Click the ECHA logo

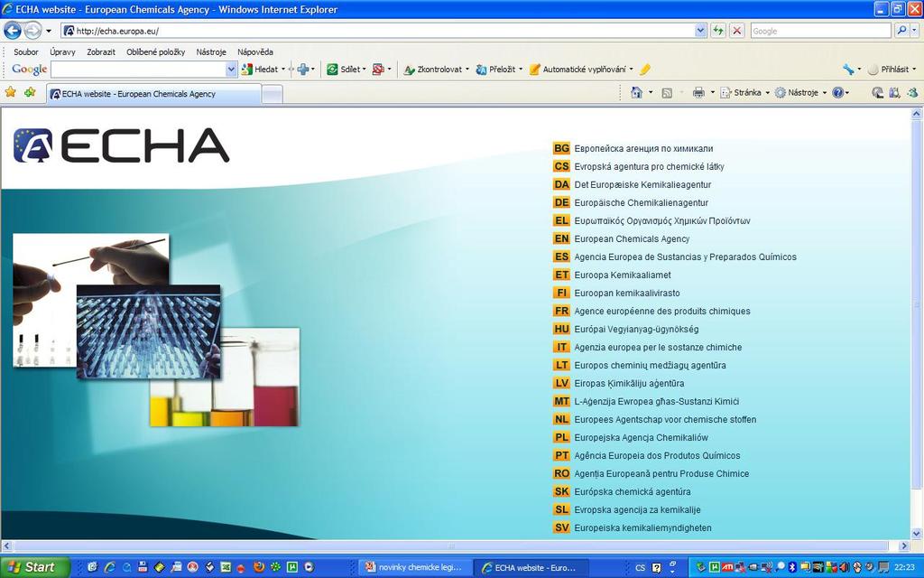click(122, 145)
